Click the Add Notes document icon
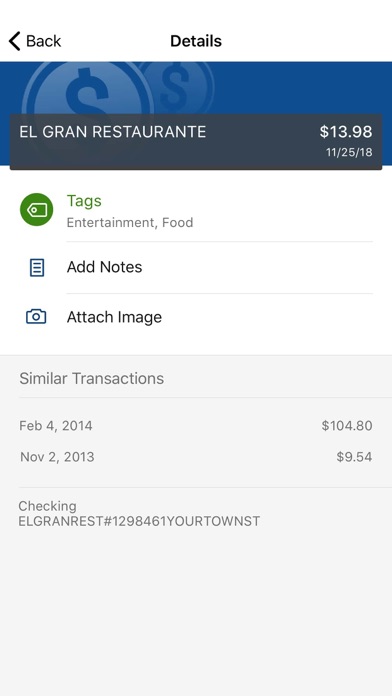392x696 pixels. pos(37,268)
